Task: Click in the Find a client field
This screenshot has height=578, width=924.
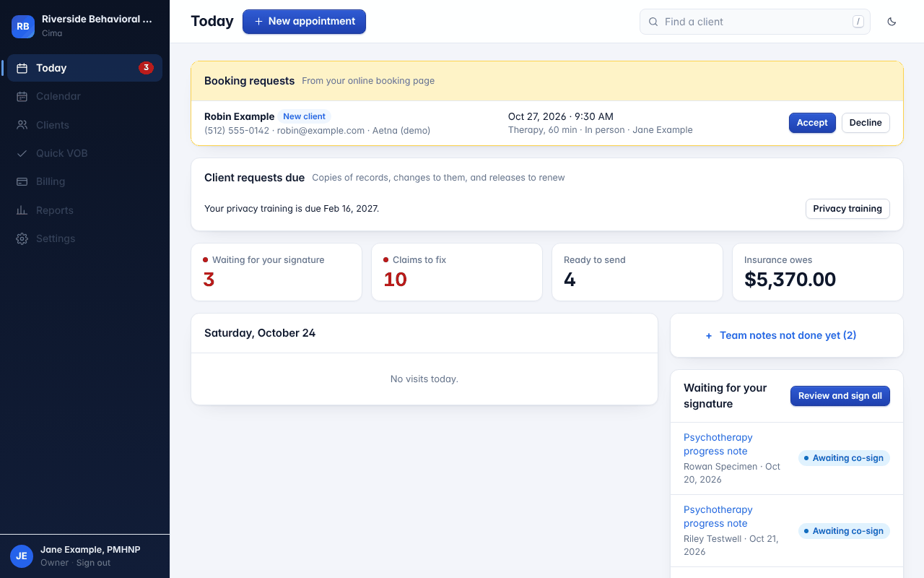Action: [x=755, y=22]
